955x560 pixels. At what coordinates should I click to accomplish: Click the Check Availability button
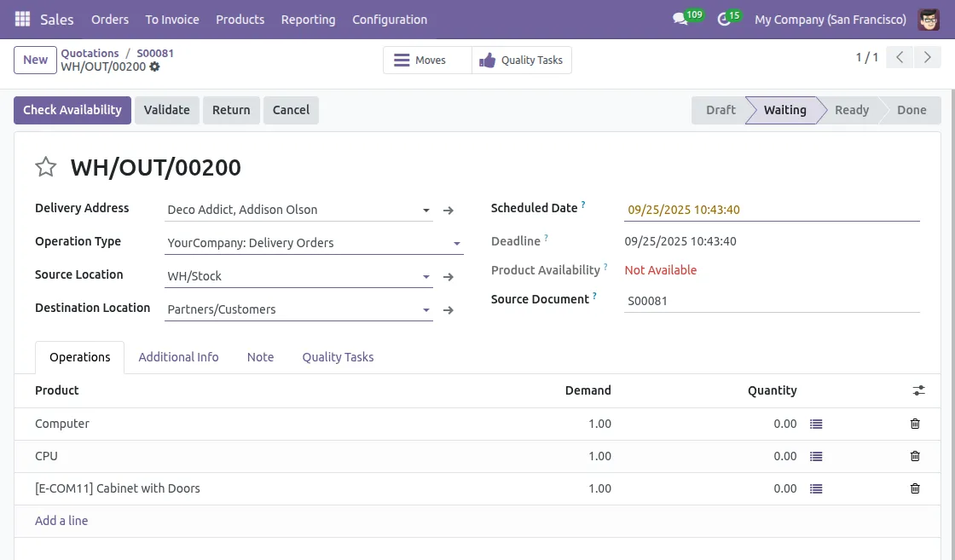72,110
